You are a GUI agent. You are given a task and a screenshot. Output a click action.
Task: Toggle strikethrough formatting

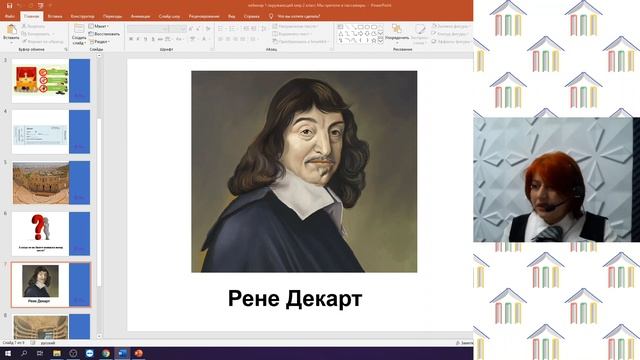point(160,39)
